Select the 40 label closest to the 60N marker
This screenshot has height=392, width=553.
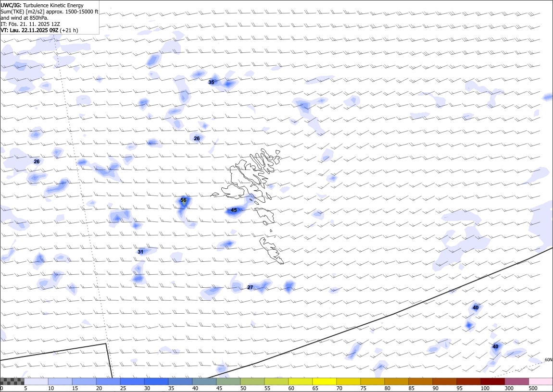click(x=495, y=346)
